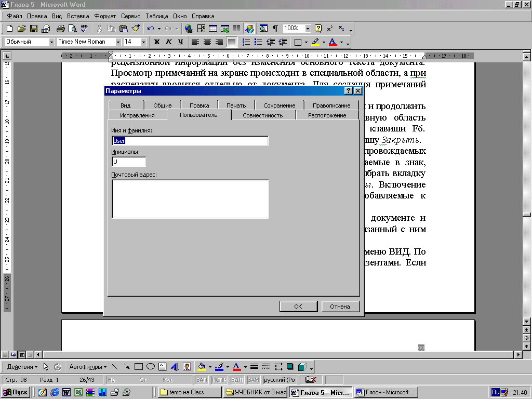Screen dimensions: 532x399
Task: Switch to the Печать tab
Action: pos(236,105)
